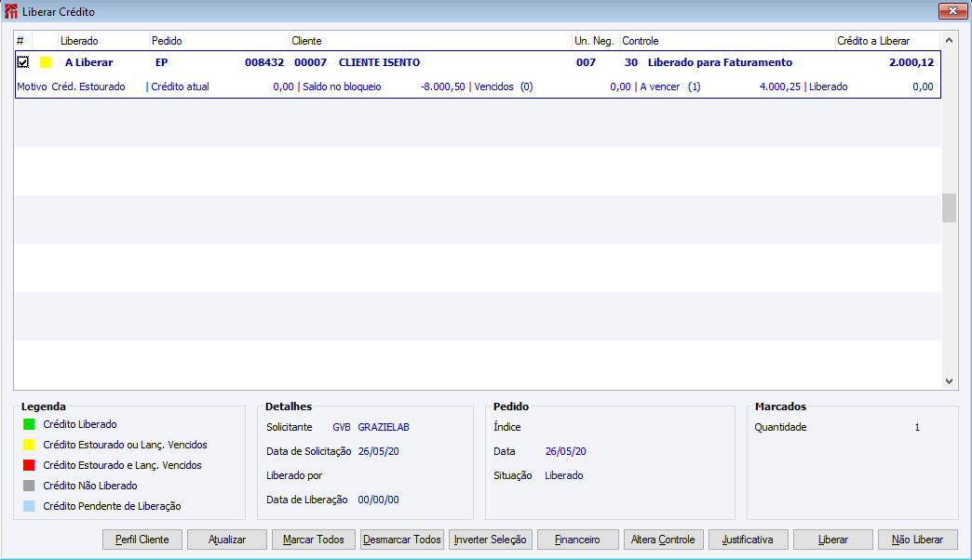Uncheck the order 008432 row checkbox
The height and width of the screenshot is (560, 972).
23,62
